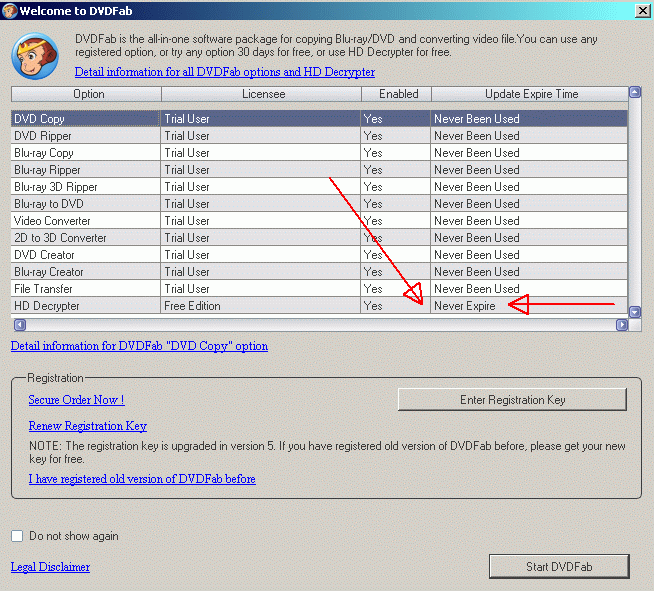This screenshot has width=654, height=591.
Task: Sort by the Option column header
Action: point(86,94)
